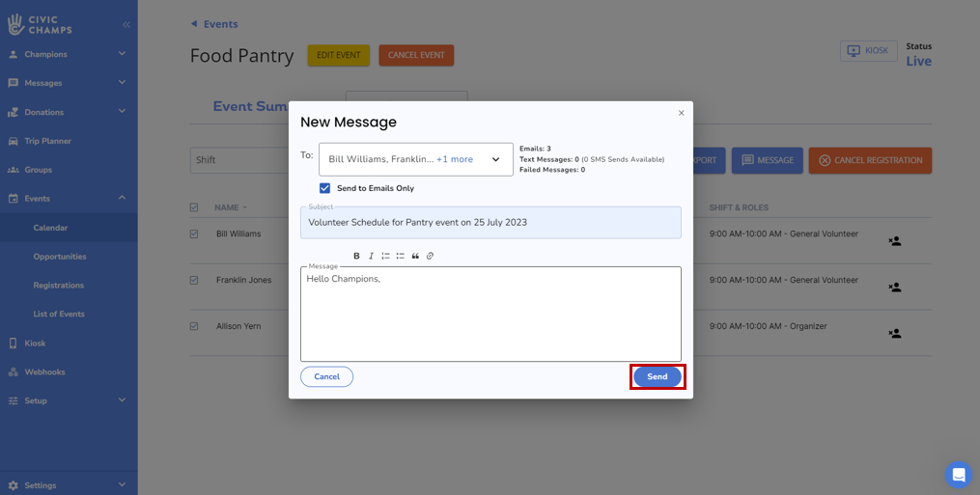This screenshot has width=980, height=495.
Task: Click the Bold formatting icon
Action: pyautogui.click(x=356, y=256)
